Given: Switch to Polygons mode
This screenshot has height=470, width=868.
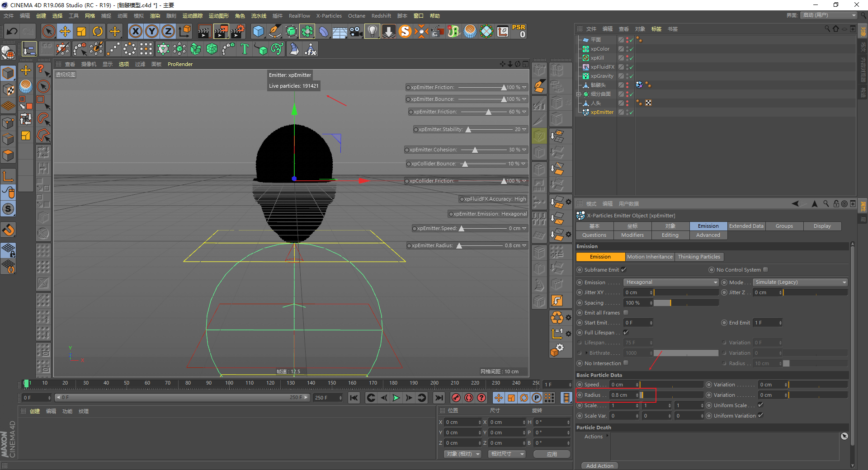Looking at the screenshot, I should [x=9, y=155].
